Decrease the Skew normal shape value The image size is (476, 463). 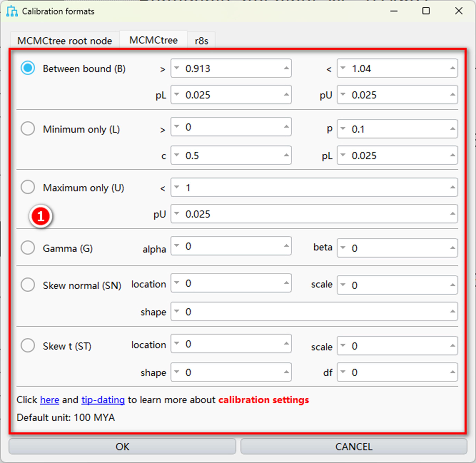(x=177, y=311)
